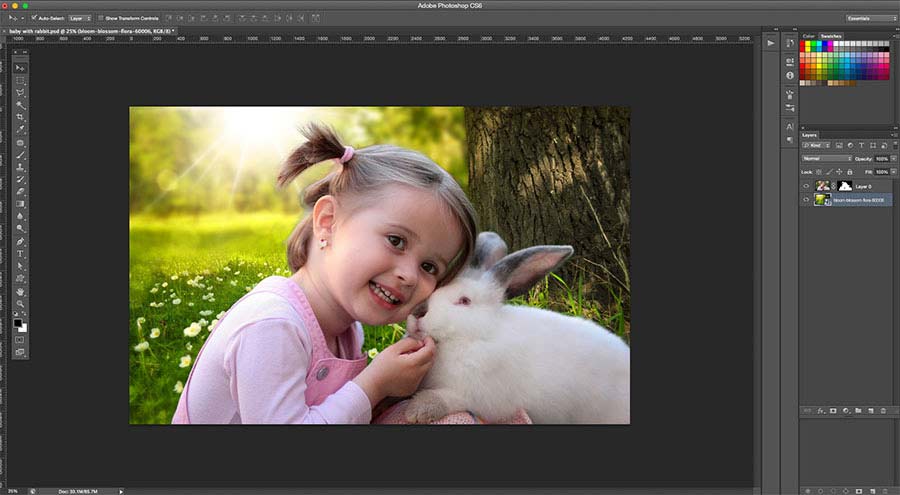
Task: Open the Normal blend mode dropdown
Action: pyautogui.click(x=827, y=159)
